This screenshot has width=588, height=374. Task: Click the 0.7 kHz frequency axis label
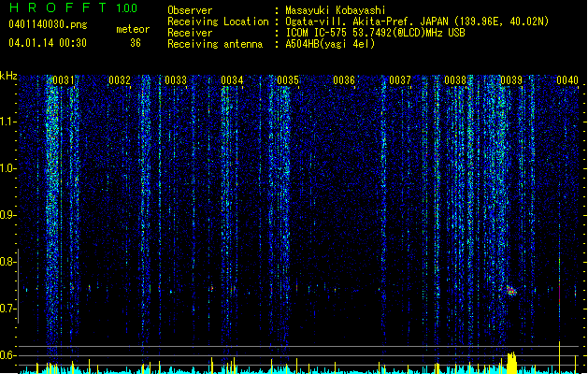[x=7, y=309]
